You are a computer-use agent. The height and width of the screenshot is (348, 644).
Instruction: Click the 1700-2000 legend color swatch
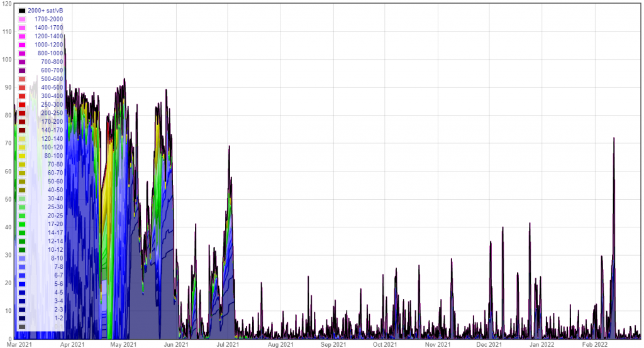point(22,19)
